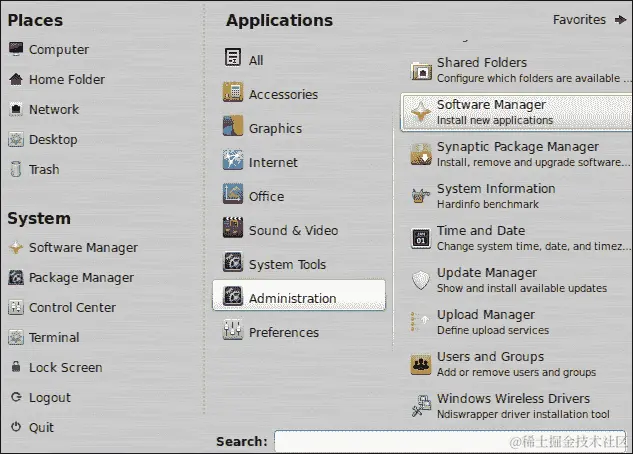Click the Time and Date calendar icon

pyautogui.click(x=421, y=238)
